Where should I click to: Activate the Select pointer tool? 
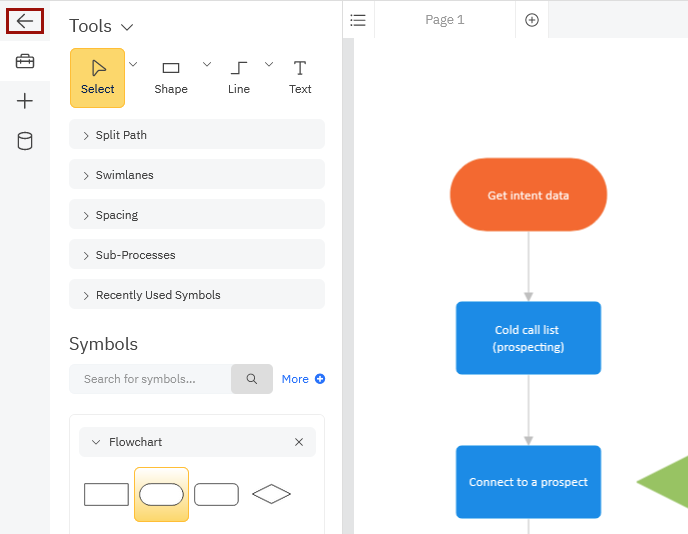97,77
